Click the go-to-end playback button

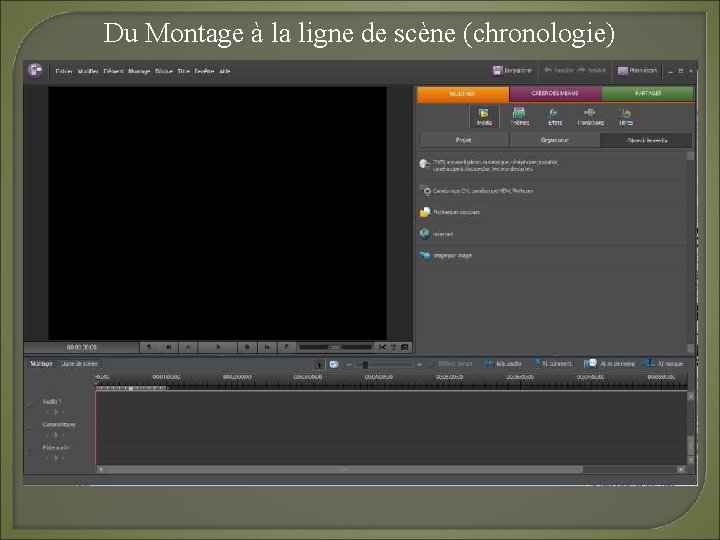[286, 347]
